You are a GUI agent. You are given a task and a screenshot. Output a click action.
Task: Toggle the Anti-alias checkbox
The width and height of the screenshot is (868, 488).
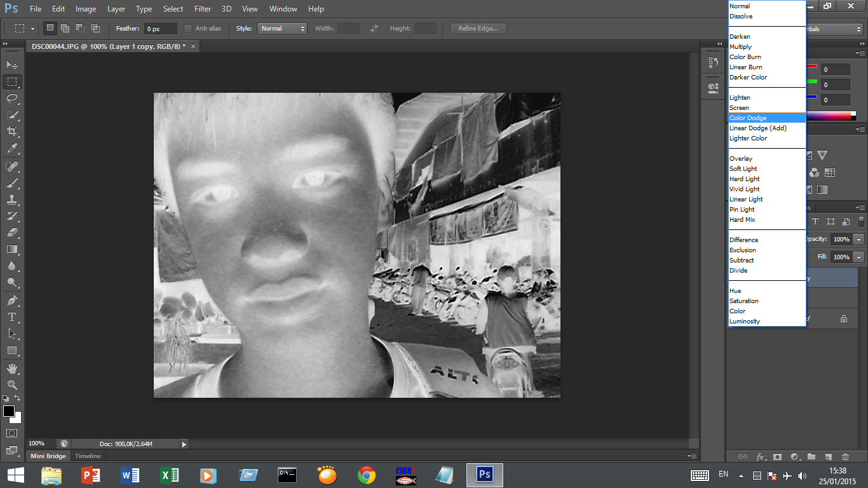[x=188, y=29]
